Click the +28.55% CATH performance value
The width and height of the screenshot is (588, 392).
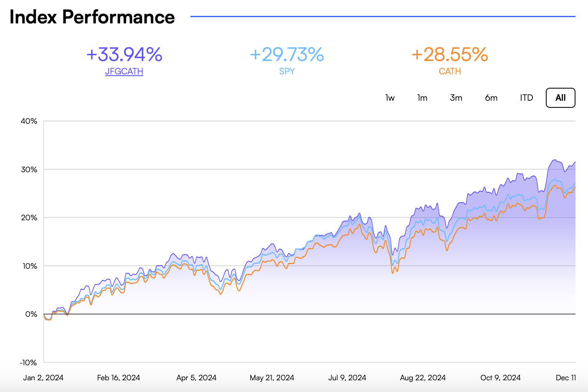pyautogui.click(x=450, y=54)
